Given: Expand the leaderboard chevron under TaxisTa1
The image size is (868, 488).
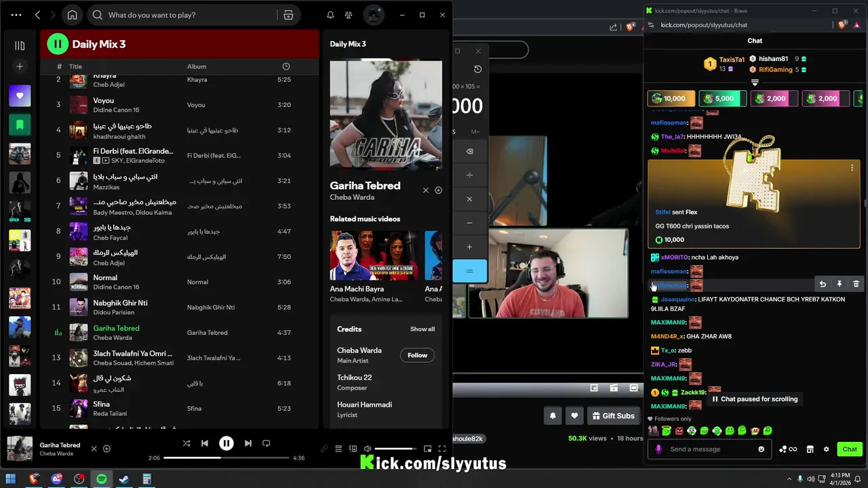Looking at the screenshot, I should tap(755, 82).
